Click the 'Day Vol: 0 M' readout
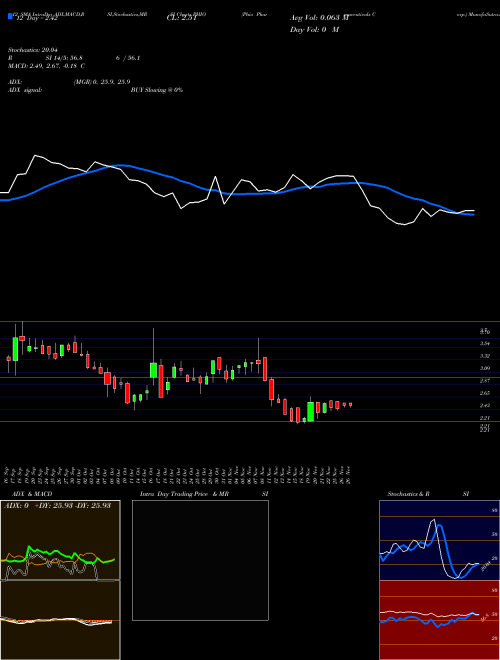 click(x=314, y=29)
